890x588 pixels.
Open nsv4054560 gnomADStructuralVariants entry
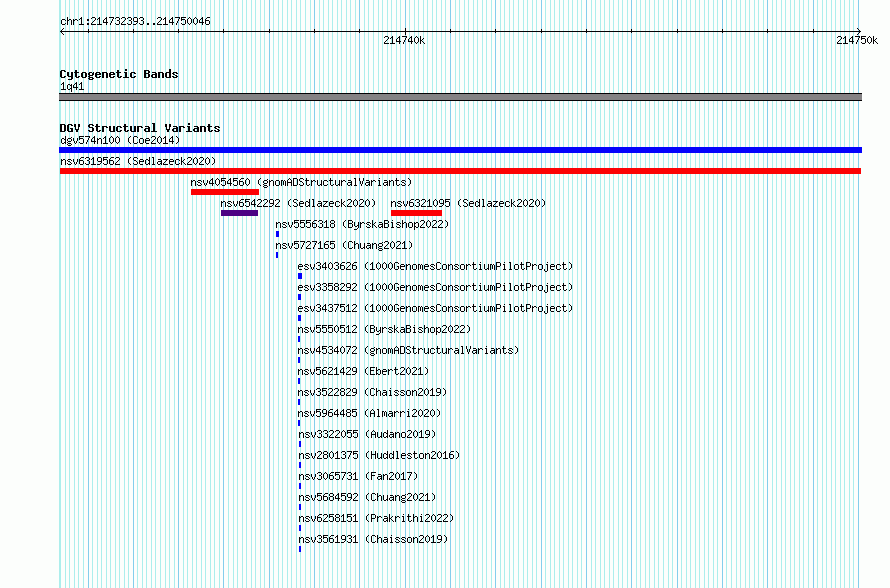coord(301,182)
